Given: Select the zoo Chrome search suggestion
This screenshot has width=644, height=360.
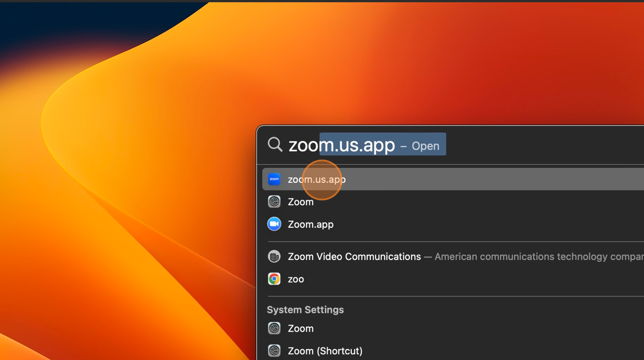Looking at the screenshot, I should click(x=453, y=279).
